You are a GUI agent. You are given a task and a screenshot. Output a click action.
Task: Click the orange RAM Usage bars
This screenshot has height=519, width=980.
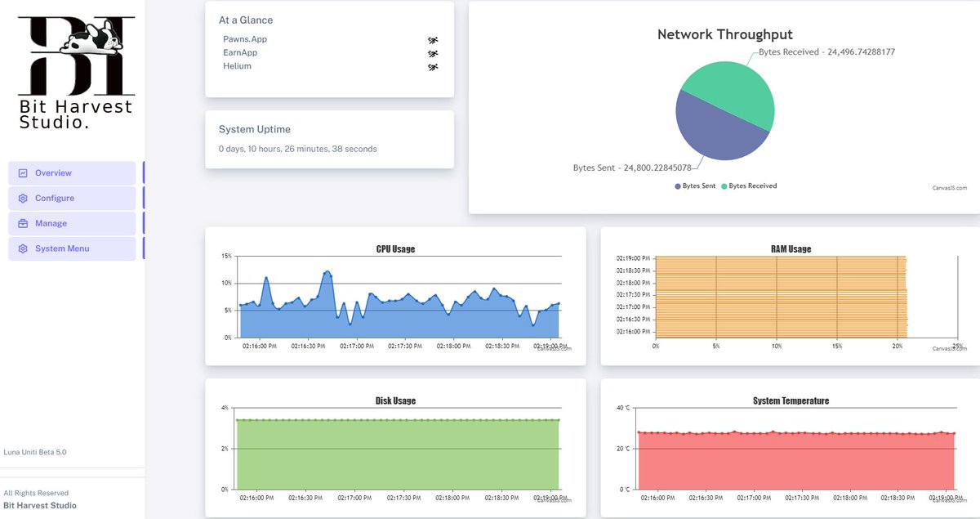[781, 297]
